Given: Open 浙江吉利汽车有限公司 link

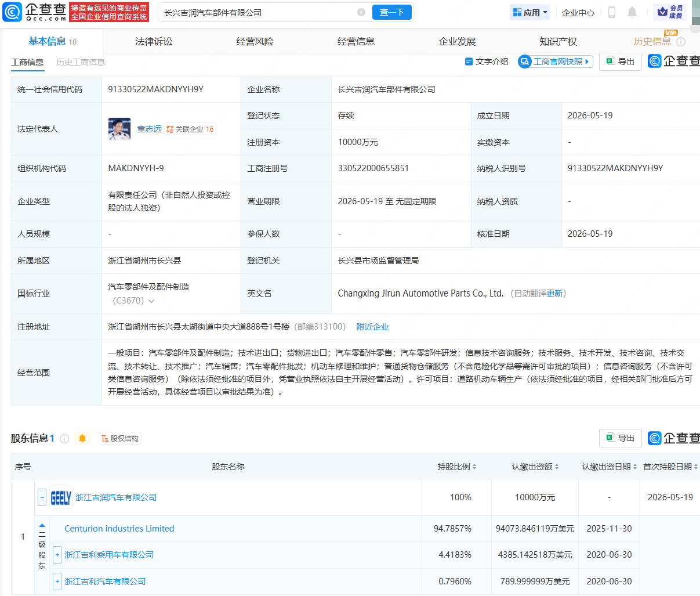Looking at the screenshot, I should pyautogui.click(x=105, y=581).
